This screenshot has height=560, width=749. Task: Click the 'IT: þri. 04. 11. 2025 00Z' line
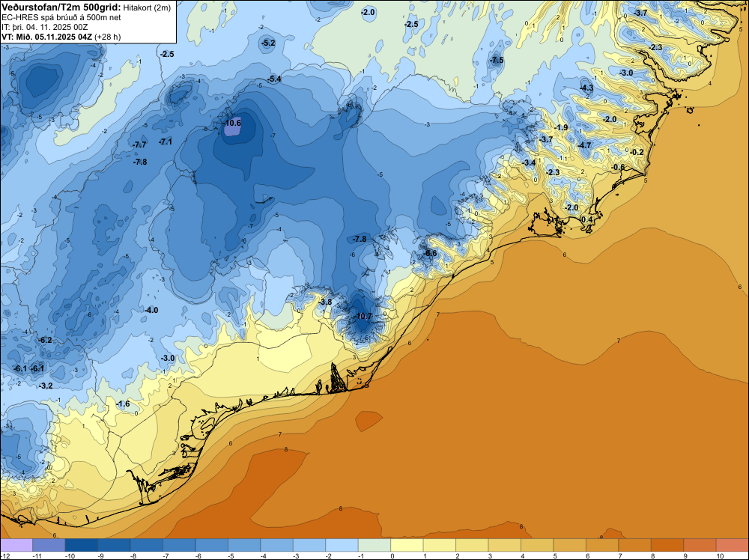pyautogui.click(x=45, y=27)
